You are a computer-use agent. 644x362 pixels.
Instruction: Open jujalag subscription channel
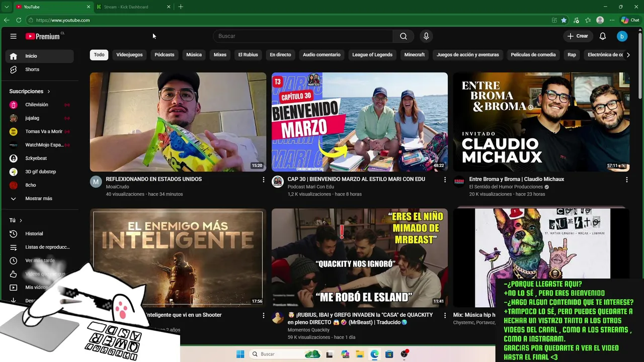point(39,118)
